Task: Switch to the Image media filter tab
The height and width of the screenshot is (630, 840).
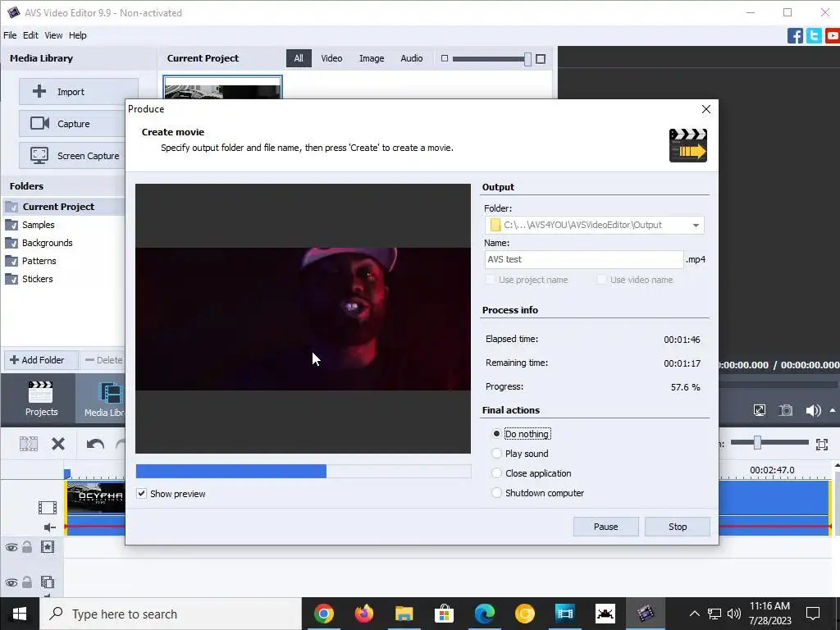Action: pyautogui.click(x=372, y=58)
